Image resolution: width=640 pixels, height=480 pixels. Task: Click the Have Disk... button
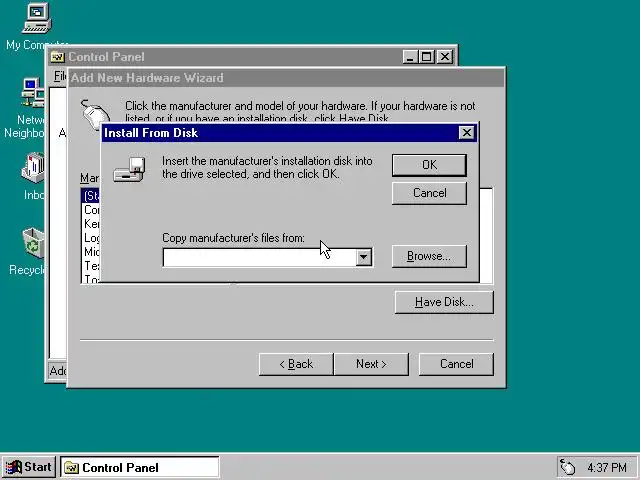tap(444, 302)
